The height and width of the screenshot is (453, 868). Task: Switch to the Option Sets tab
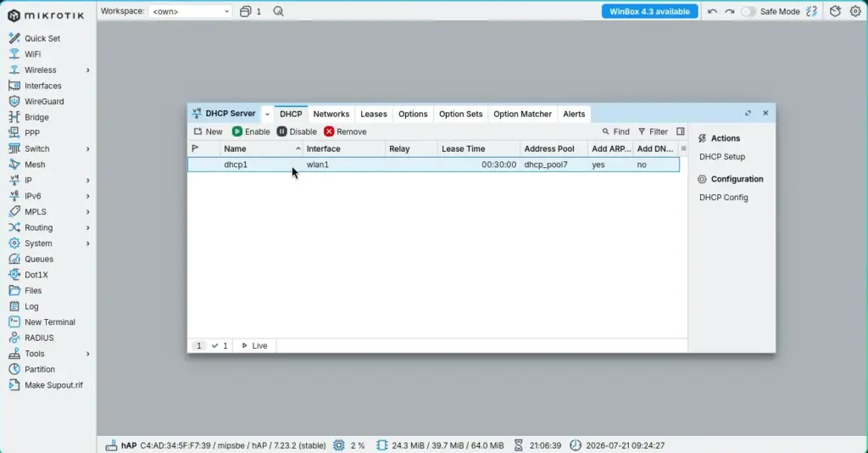[x=460, y=114]
